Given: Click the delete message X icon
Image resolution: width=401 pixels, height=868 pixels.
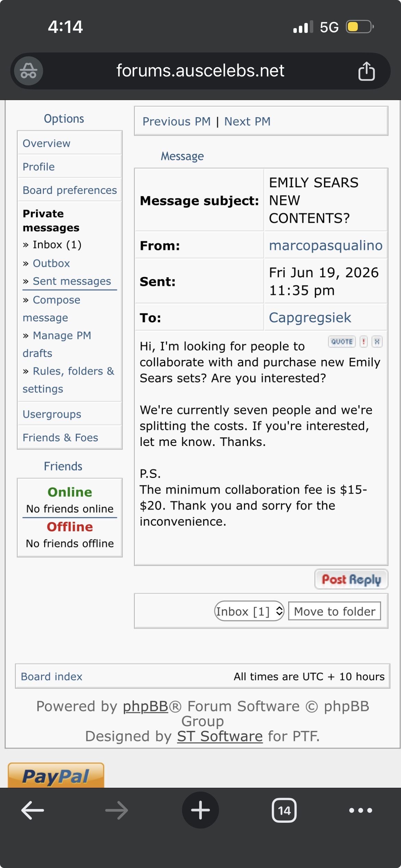Looking at the screenshot, I should [377, 341].
